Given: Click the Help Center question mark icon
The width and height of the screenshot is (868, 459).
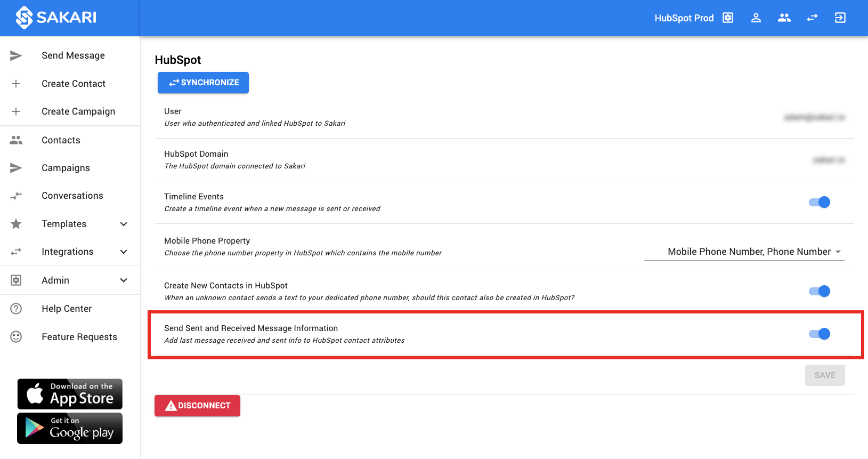Looking at the screenshot, I should 16,309.
